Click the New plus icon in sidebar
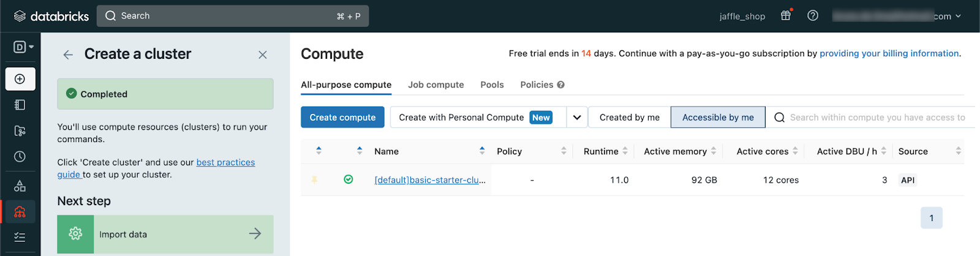The height and width of the screenshot is (256, 980). [x=20, y=79]
